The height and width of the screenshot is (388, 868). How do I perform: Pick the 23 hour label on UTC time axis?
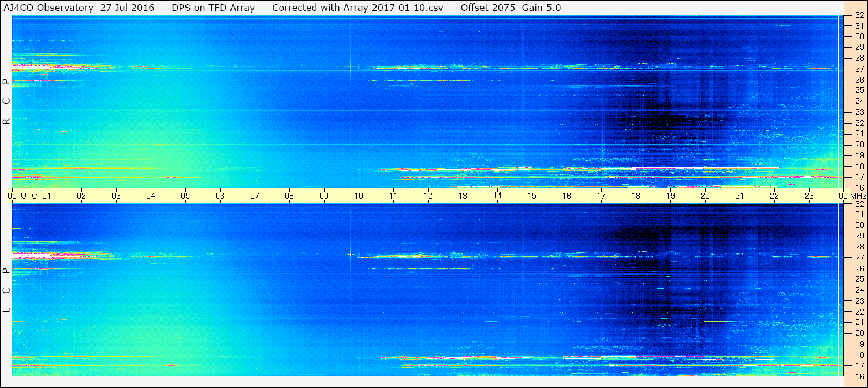click(809, 196)
